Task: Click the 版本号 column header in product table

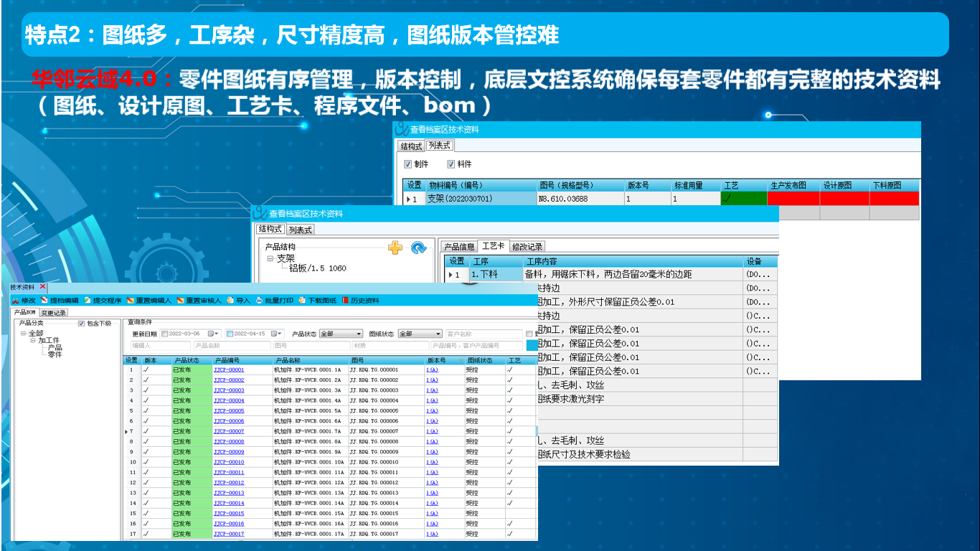Action: 445,360
